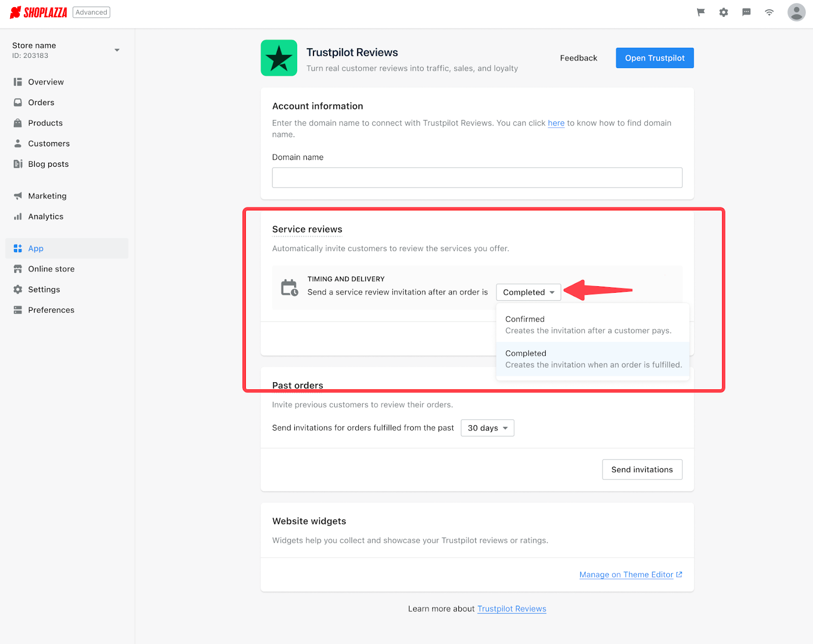Click the calendar clock timing icon

(x=290, y=288)
